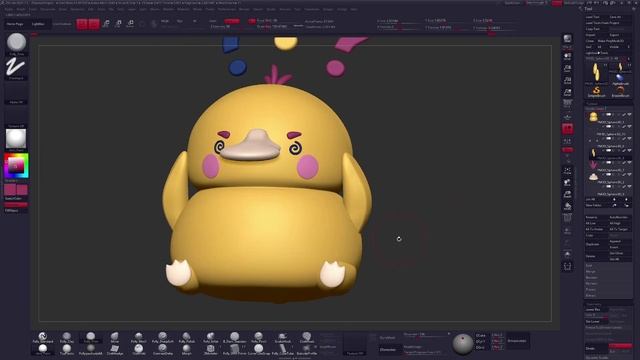The image size is (640, 360).
Task: Click the Texture Off slot on left shelf
Action: click(x=16, y=117)
